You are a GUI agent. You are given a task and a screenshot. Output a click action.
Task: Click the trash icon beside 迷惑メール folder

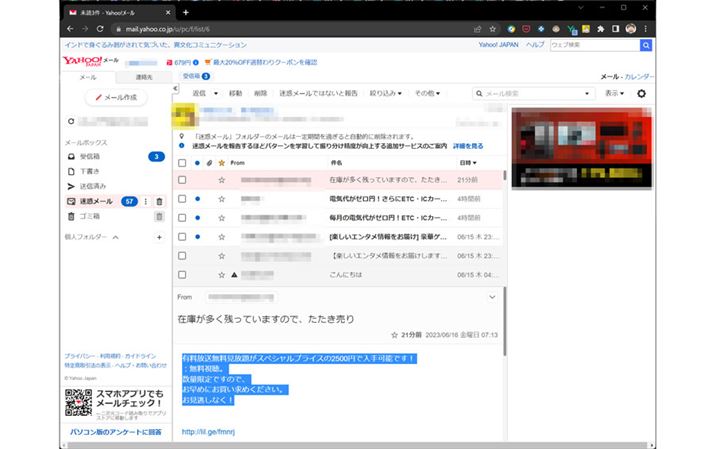(x=158, y=201)
